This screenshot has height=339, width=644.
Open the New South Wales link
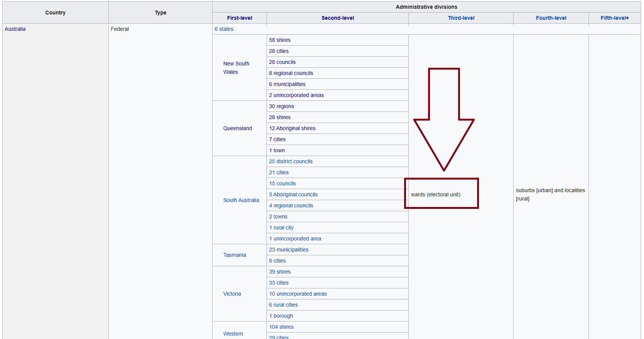click(236, 68)
